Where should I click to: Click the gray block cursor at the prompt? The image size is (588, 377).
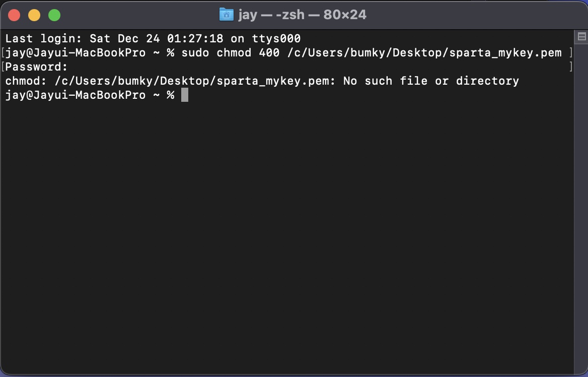click(184, 95)
